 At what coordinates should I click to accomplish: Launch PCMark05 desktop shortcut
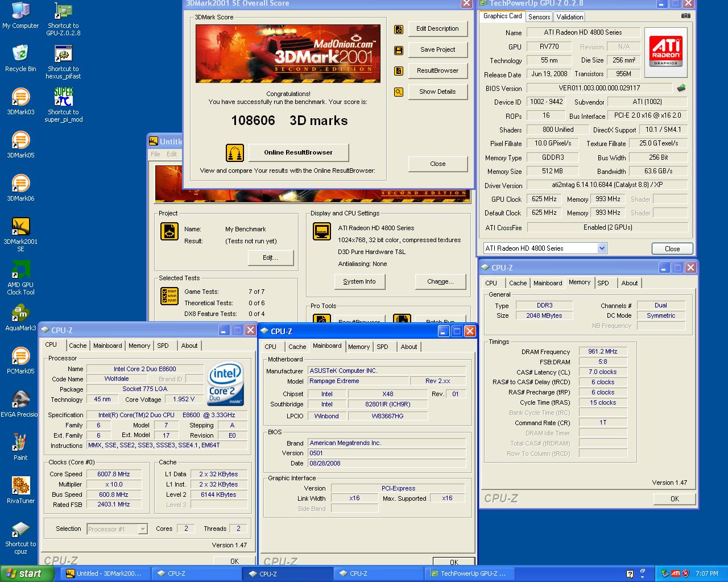pyautogui.click(x=20, y=361)
